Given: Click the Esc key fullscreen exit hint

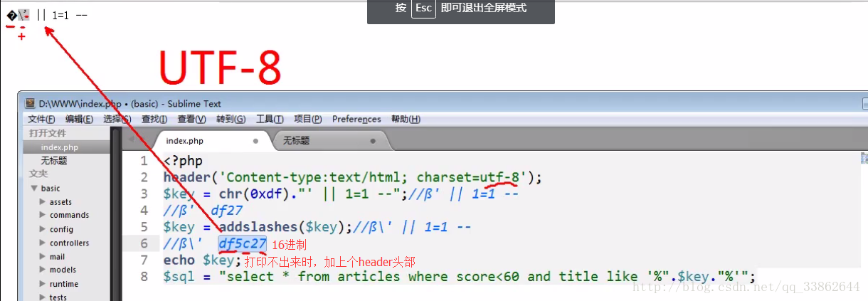Looking at the screenshot, I should [x=423, y=9].
